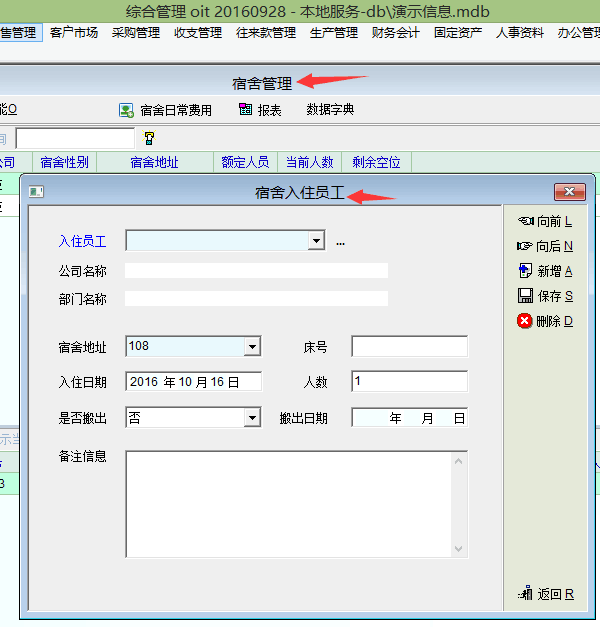Click the 床号 input field
This screenshot has height=627, width=600.
pos(409,347)
